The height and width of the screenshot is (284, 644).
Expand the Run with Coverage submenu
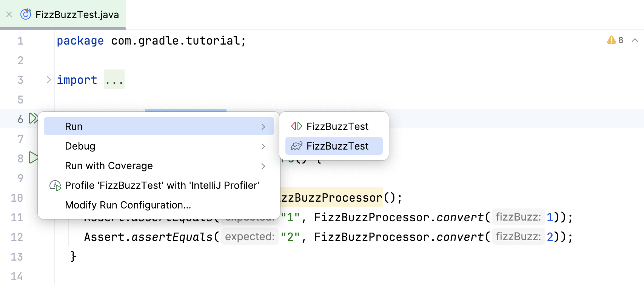click(x=263, y=166)
